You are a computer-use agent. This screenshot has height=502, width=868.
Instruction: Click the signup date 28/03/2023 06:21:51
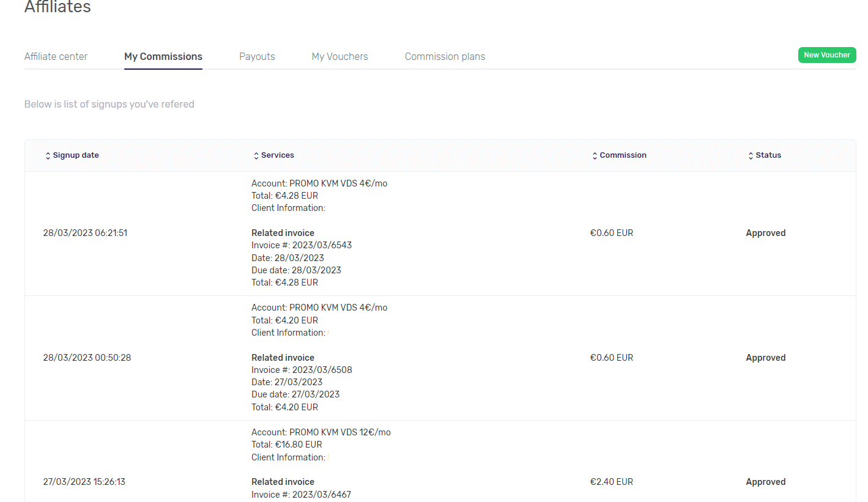tap(85, 233)
